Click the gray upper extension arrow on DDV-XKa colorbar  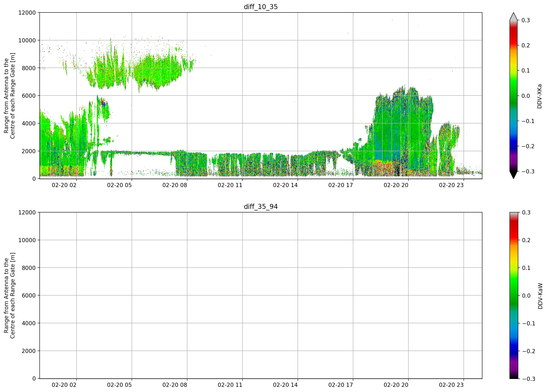[x=513, y=16]
